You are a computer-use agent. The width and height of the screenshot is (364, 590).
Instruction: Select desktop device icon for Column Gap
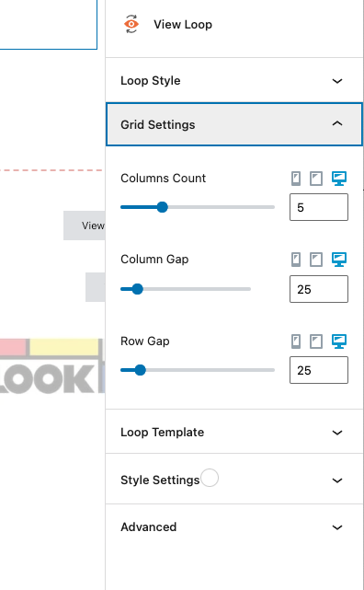click(339, 260)
